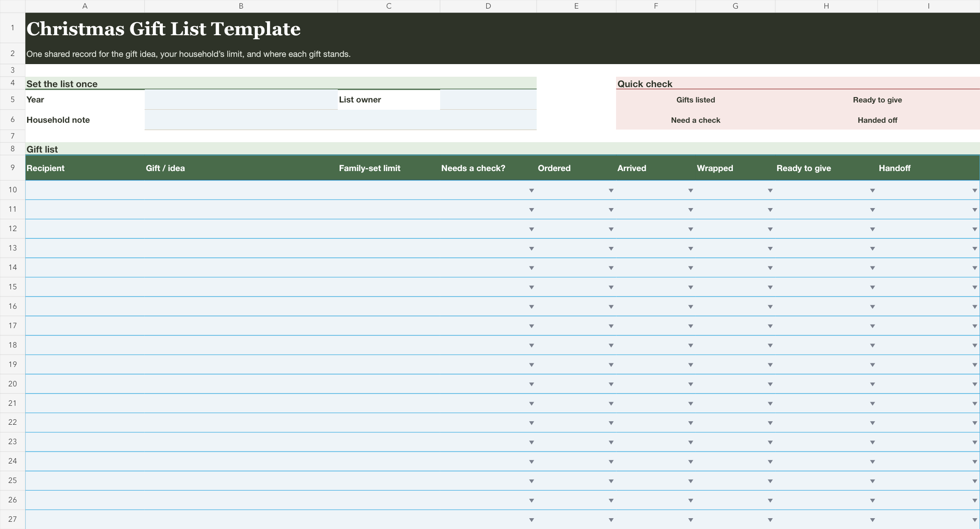Image resolution: width=980 pixels, height=529 pixels.
Task: Select row 25 header number
Action: [13, 481]
